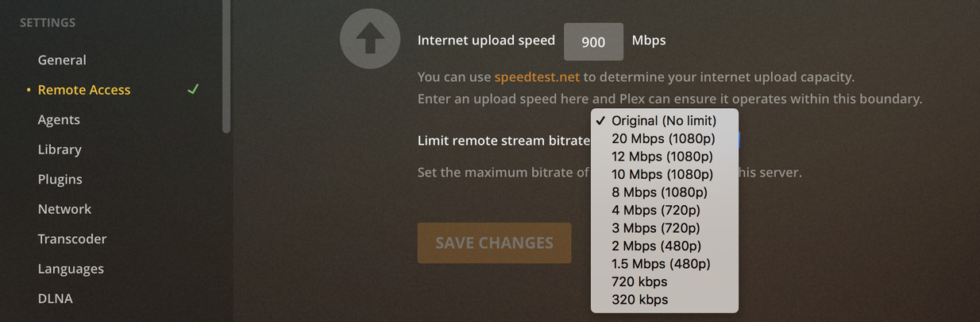Click the Save Changes button
The width and height of the screenshot is (980, 322).
coord(494,242)
